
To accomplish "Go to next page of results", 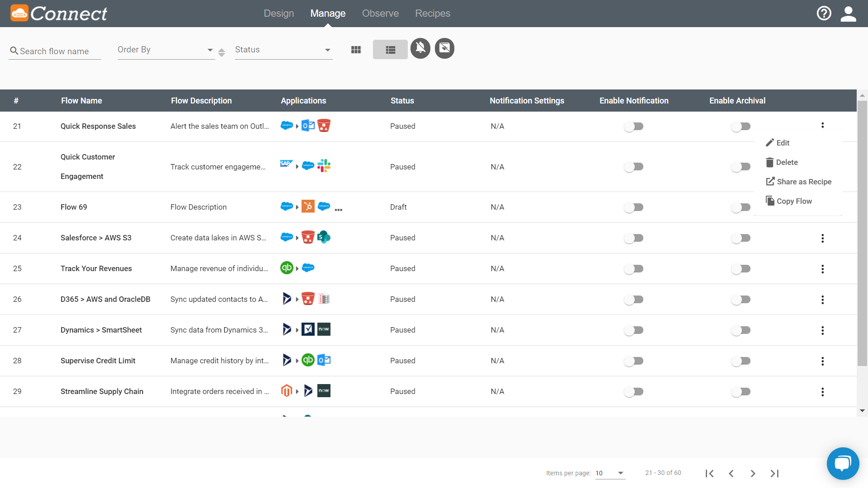I will point(753,473).
